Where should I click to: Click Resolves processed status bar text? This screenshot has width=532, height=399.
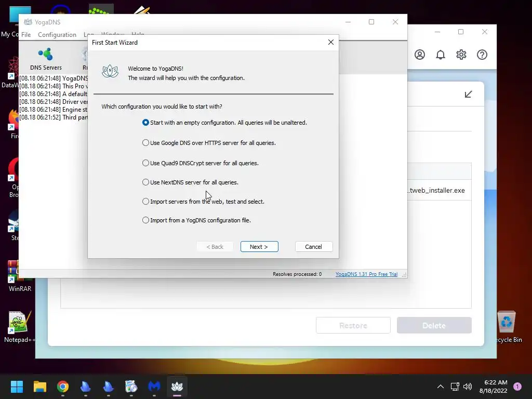(297, 274)
